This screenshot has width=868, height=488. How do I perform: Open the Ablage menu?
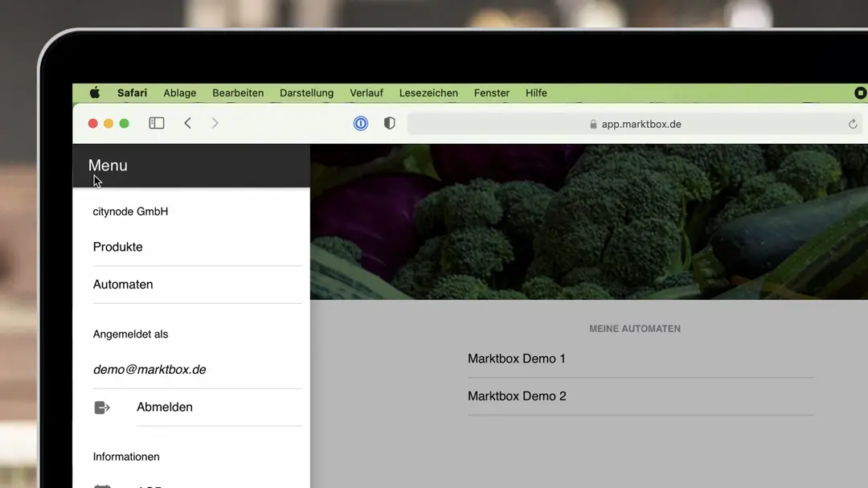click(x=179, y=93)
